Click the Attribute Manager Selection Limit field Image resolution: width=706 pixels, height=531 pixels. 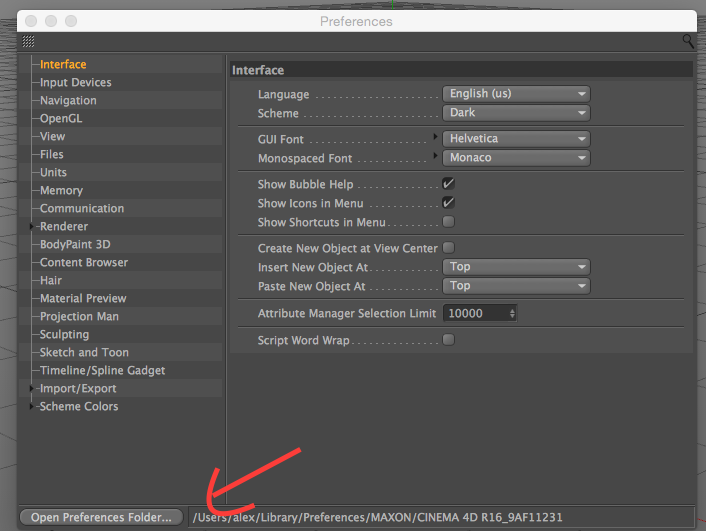click(x=480, y=313)
